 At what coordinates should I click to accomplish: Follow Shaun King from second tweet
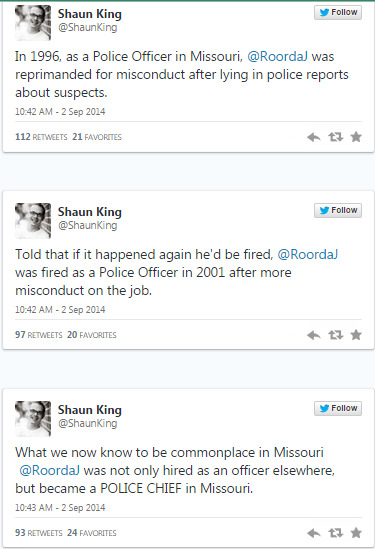(x=338, y=210)
